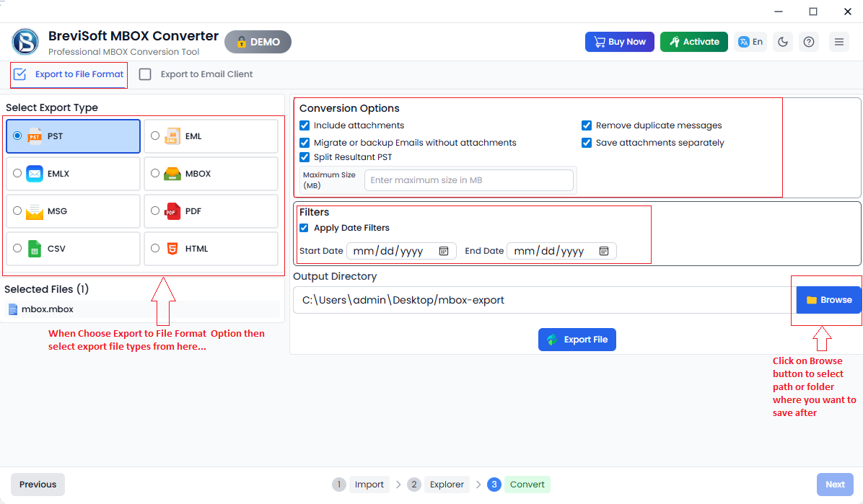The width and height of the screenshot is (863, 504).
Task: Select the EML export type radio
Action: point(155,136)
